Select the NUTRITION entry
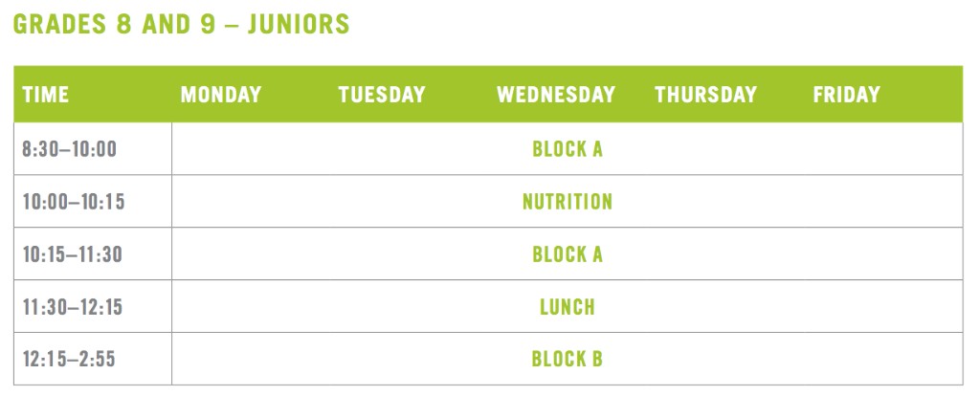 pos(568,202)
